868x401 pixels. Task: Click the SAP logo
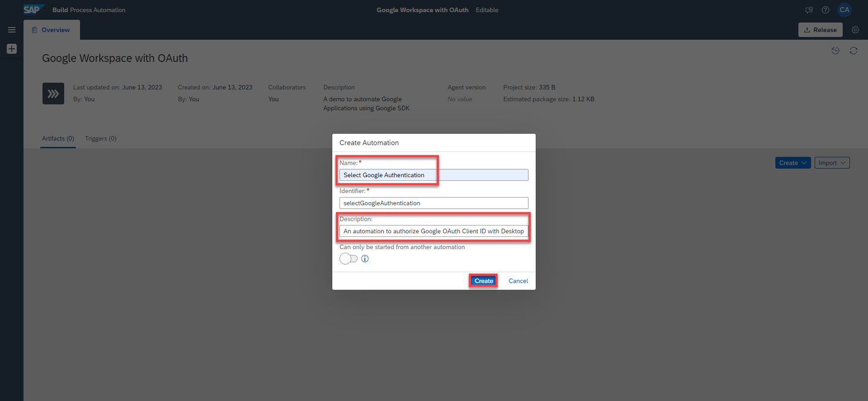(34, 10)
